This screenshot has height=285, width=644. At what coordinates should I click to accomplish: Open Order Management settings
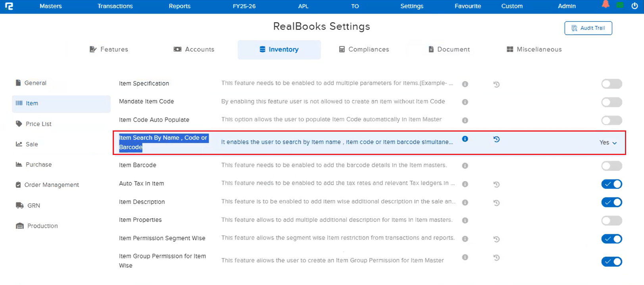point(47,185)
